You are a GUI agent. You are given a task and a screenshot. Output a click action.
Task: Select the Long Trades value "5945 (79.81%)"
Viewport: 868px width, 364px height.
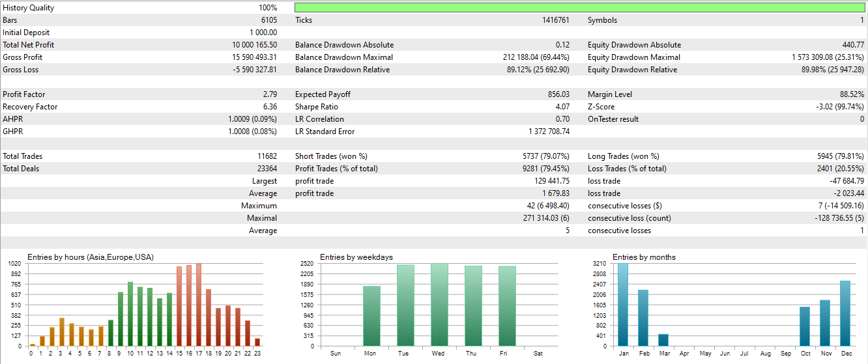click(x=841, y=156)
